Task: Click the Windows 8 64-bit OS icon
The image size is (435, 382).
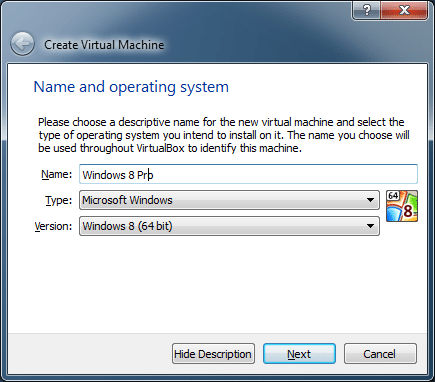Action: (402, 206)
